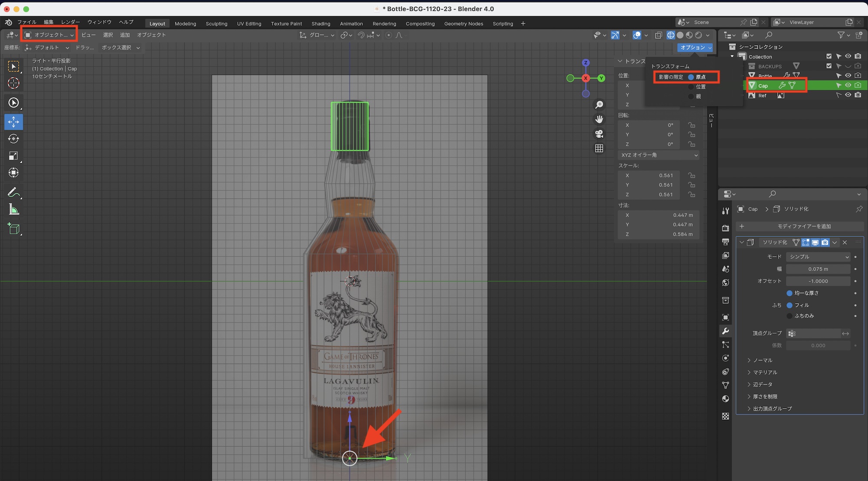868x481 pixels.
Task: Toggle camera view in viewport
Action: 599,134
